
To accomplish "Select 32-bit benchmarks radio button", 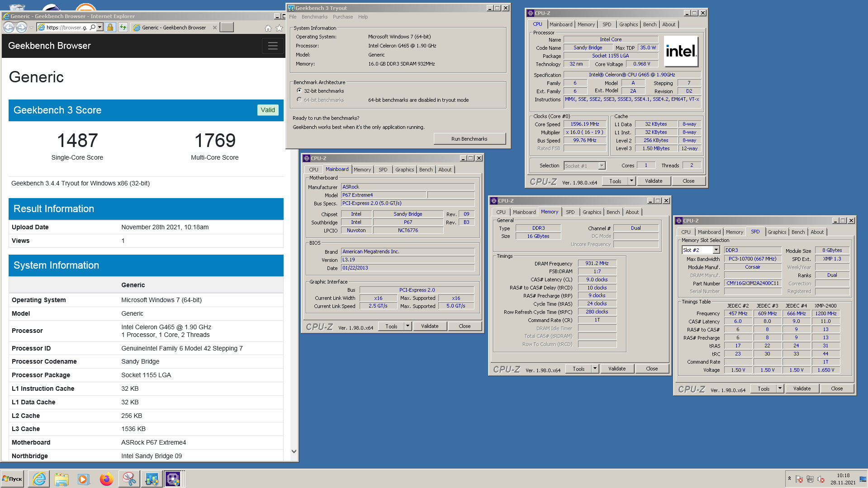I will [299, 91].
